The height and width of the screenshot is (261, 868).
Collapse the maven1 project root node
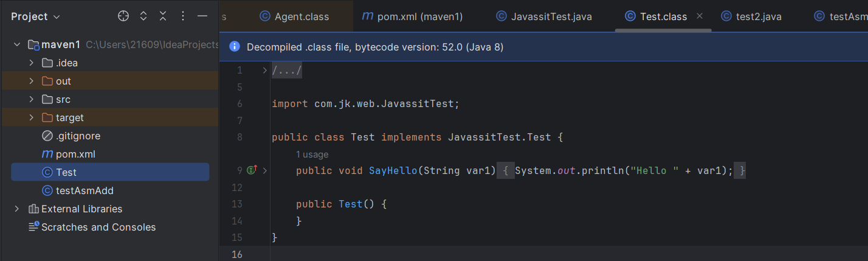17,44
